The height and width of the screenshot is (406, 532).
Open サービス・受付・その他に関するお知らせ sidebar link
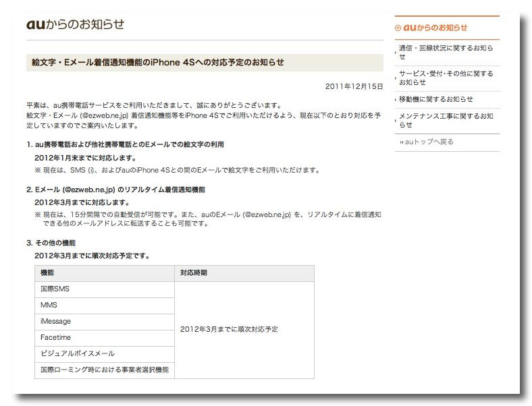pos(446,78)
